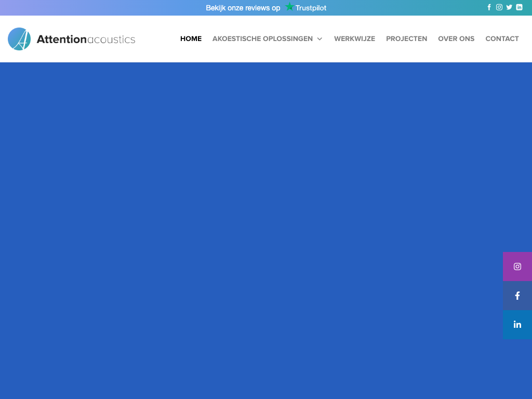
Task: Click the LinkedIn floating side button
Action: click(517, 325)
